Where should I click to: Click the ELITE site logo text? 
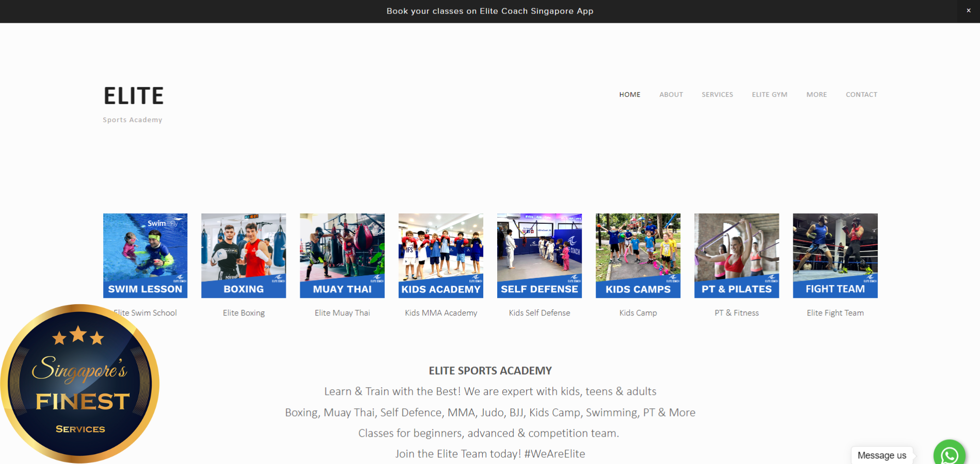[134, 96]
